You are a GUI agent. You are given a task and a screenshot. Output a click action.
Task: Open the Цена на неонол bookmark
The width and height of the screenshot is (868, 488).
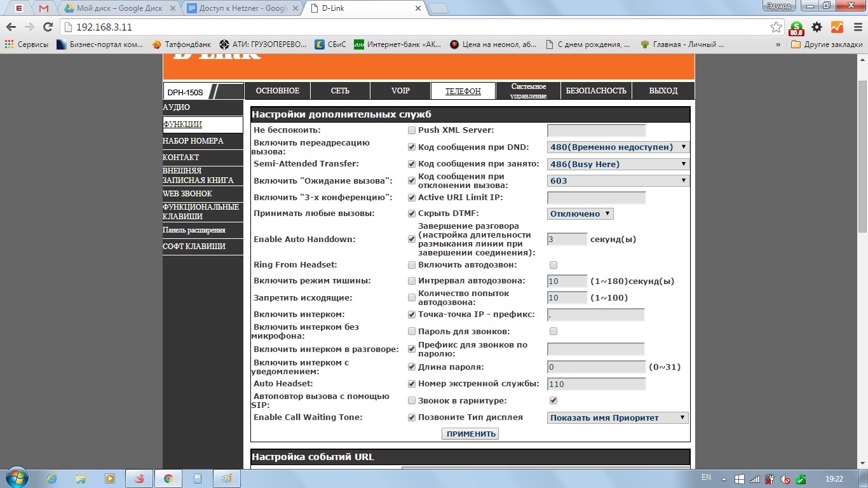494,44
